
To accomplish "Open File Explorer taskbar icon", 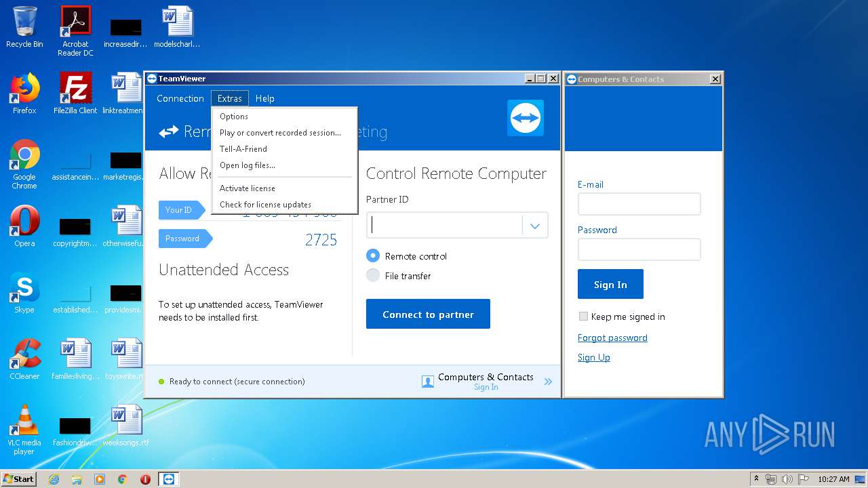I will tap(77, 479).
